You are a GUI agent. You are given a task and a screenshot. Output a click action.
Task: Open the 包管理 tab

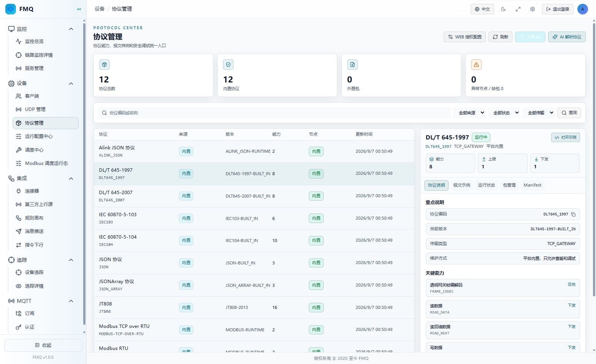coord(509,185)
